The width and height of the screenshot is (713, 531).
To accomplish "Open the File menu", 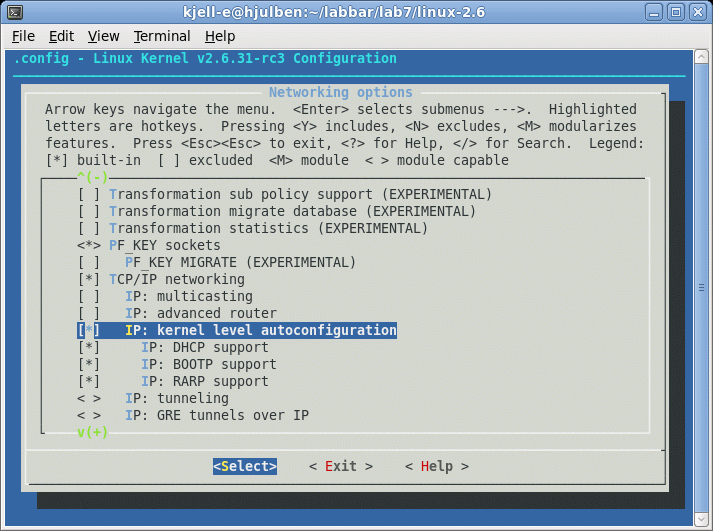I will 23,36.
